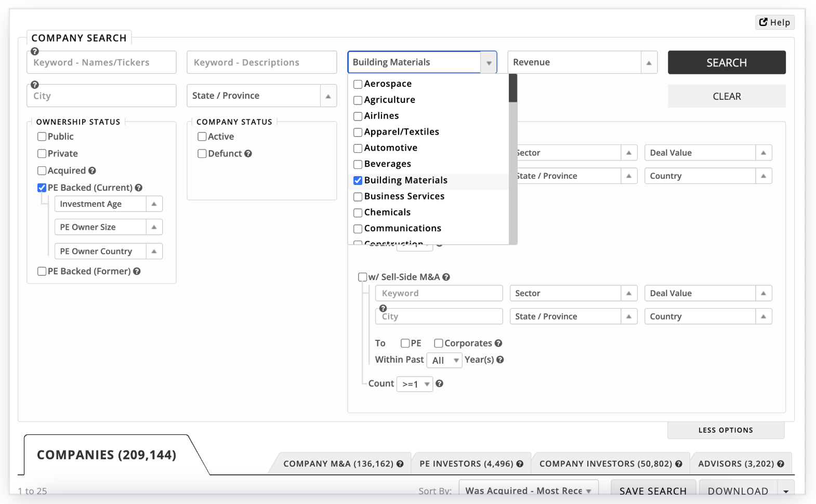Switch to the PE Investors tab
816x504 pixels.
[x=466, y=464]
